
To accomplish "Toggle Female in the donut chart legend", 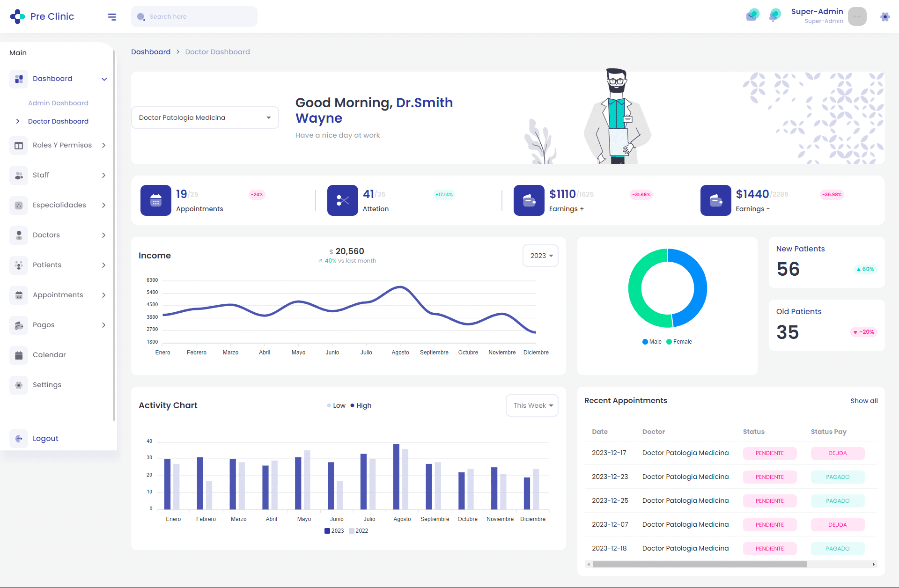I will (679, 342).
